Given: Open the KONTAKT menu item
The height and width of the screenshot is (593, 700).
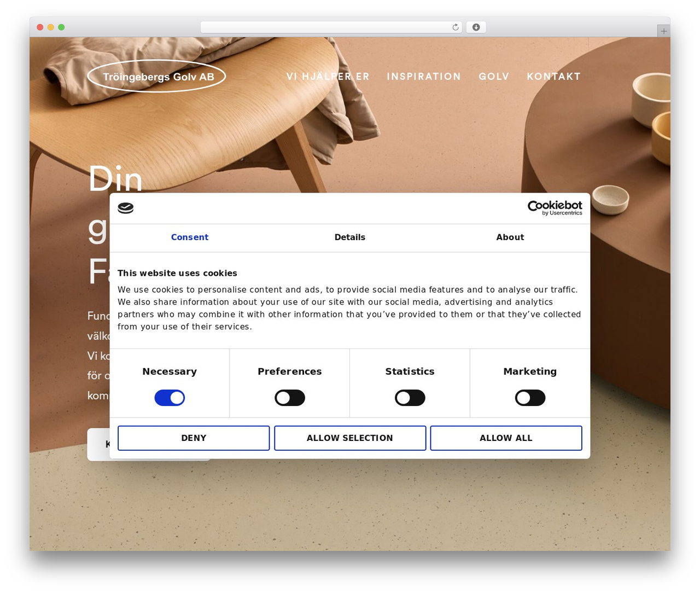Looking at the screenshot, I should (x=553, y=77).
